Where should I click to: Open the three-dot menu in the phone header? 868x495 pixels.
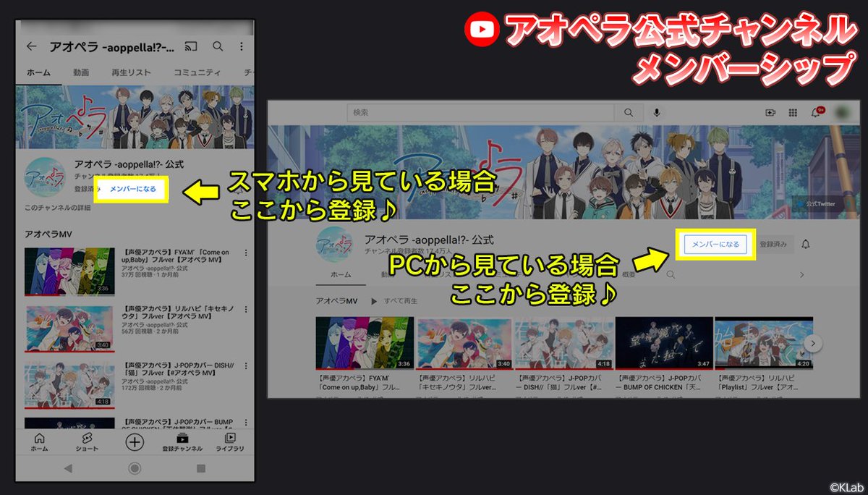pos(242,46)
